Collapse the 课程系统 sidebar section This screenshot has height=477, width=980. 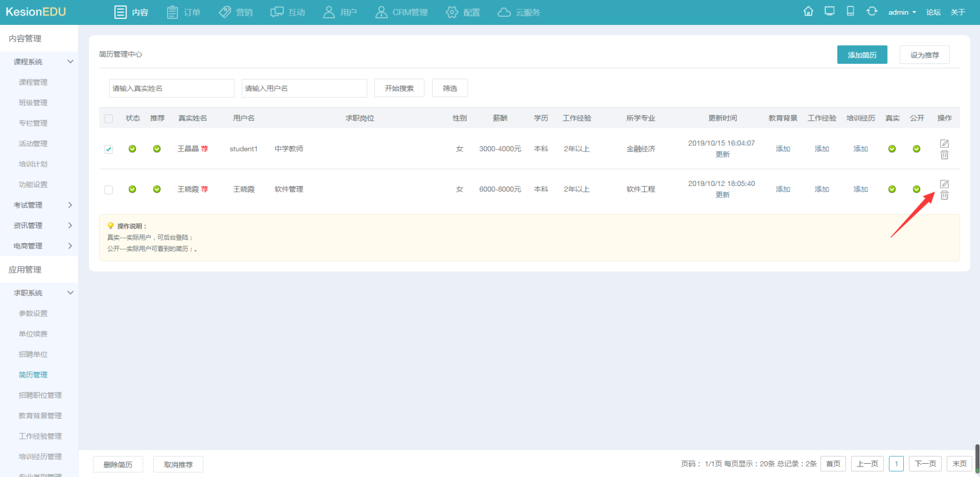pos(70,62)
